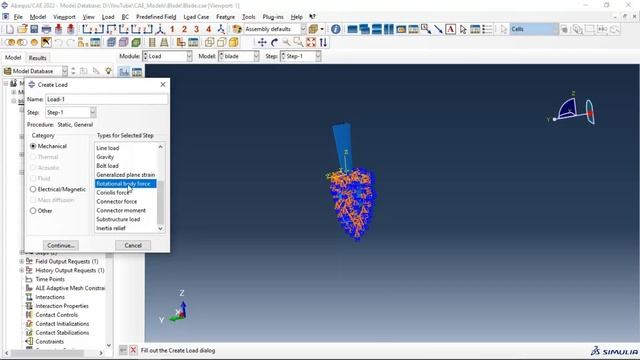The width and height of the screenshot is (640, 360).
Task: Enable shaded render style green cube
Action: point(136,42)
